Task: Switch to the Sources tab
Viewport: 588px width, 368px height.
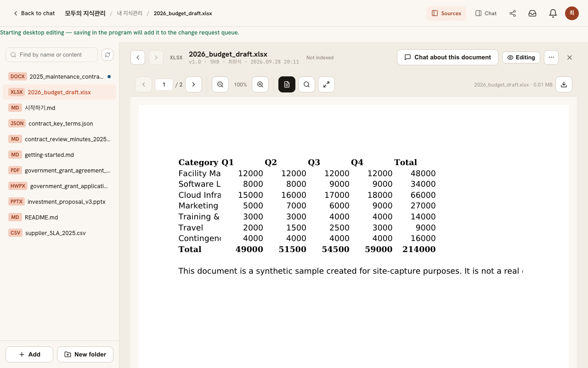Action: coord(446,13)
